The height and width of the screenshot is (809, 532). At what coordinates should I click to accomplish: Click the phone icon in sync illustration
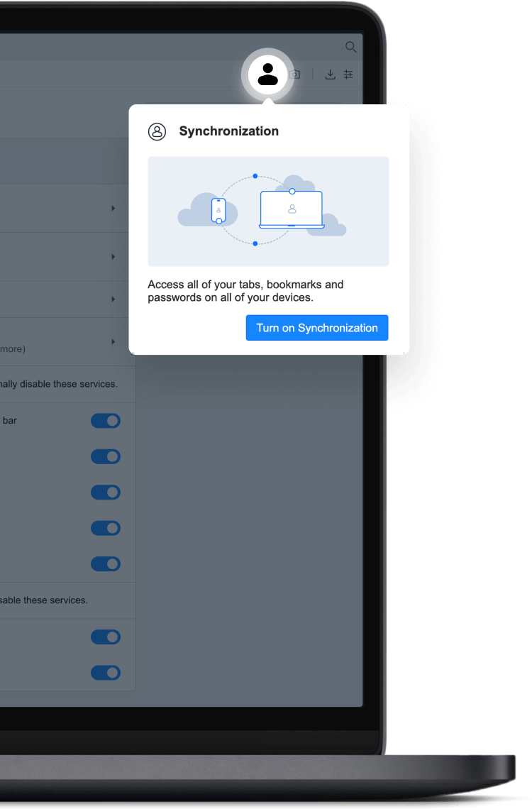coord(218,210)
